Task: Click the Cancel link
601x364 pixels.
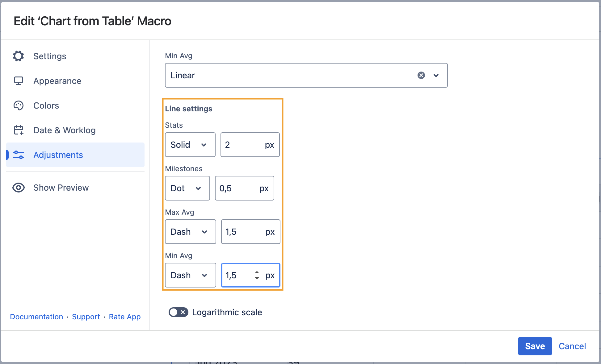Action: (x=572, y=346)
